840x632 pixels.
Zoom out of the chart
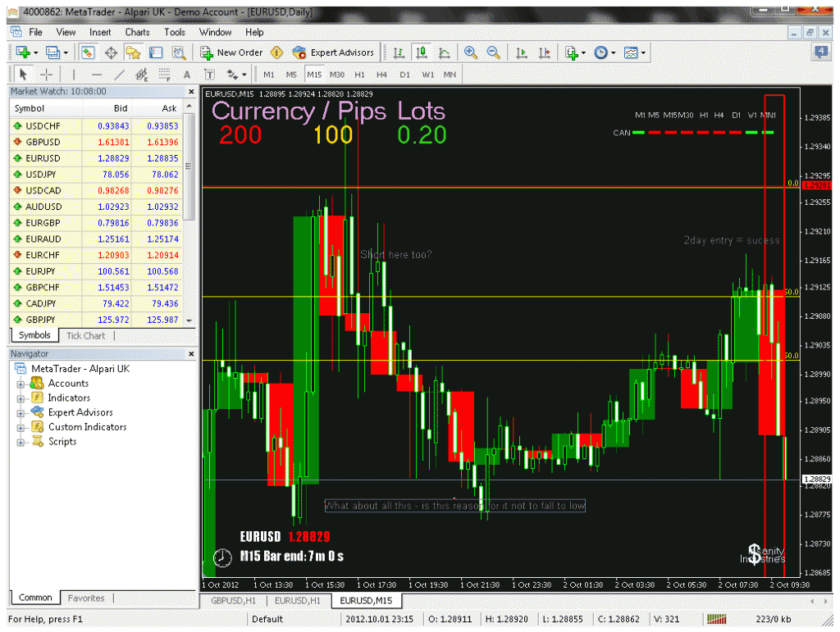pos(493,52)
